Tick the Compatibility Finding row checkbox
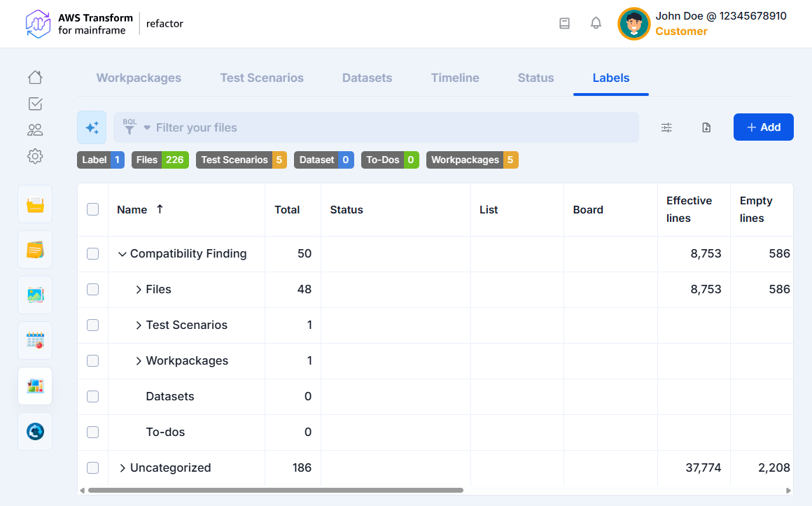 [92, 254]
